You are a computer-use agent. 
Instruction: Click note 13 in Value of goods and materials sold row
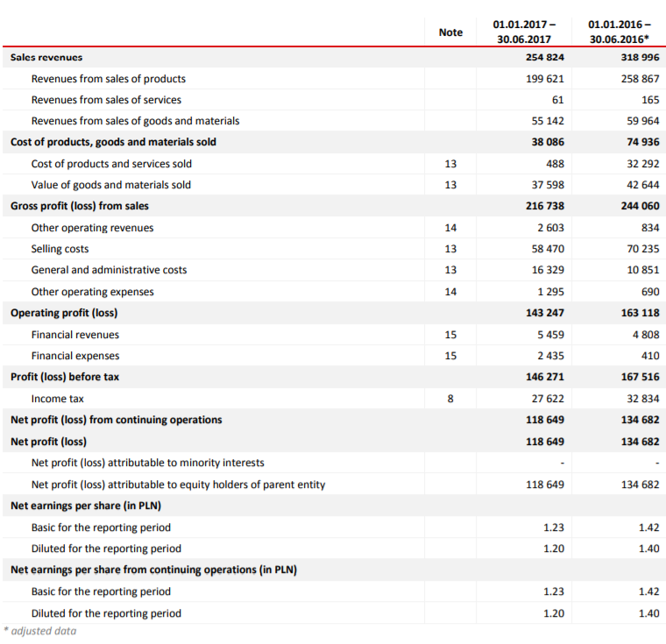450,185
